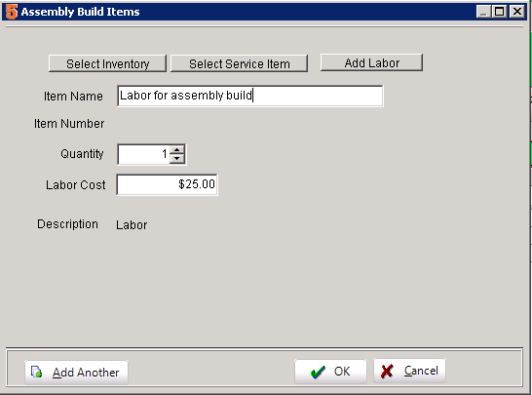Click the Add Another label
Image resolution: width=532 pixels, height=395 pixels.
click(x=86, y=373)
